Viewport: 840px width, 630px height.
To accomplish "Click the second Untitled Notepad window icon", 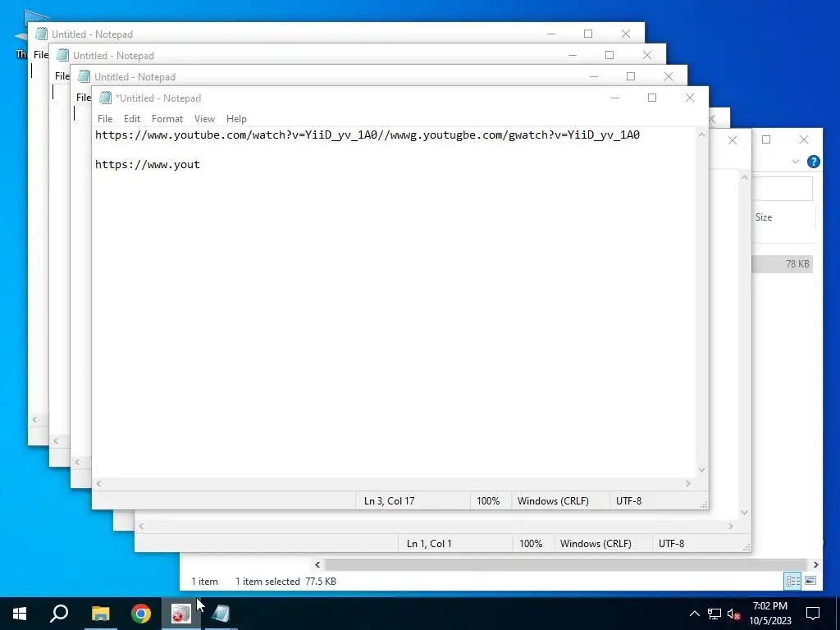I will [x=62, y=55].
